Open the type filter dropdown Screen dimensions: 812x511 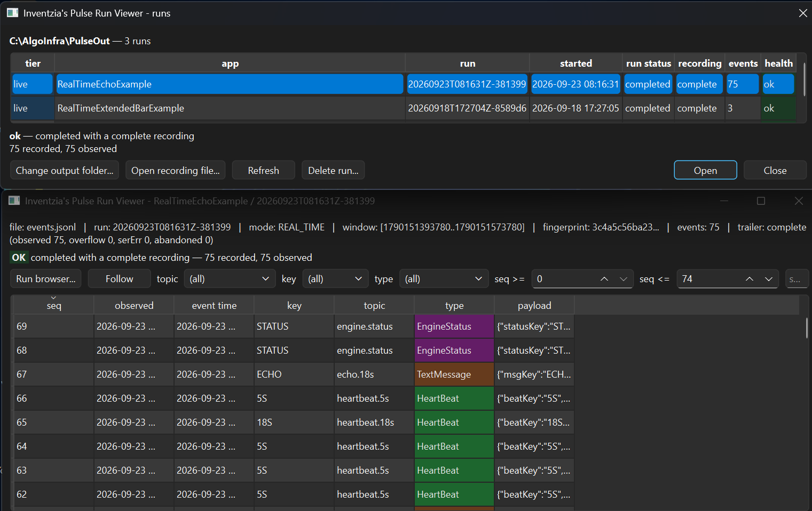(444, 279)
